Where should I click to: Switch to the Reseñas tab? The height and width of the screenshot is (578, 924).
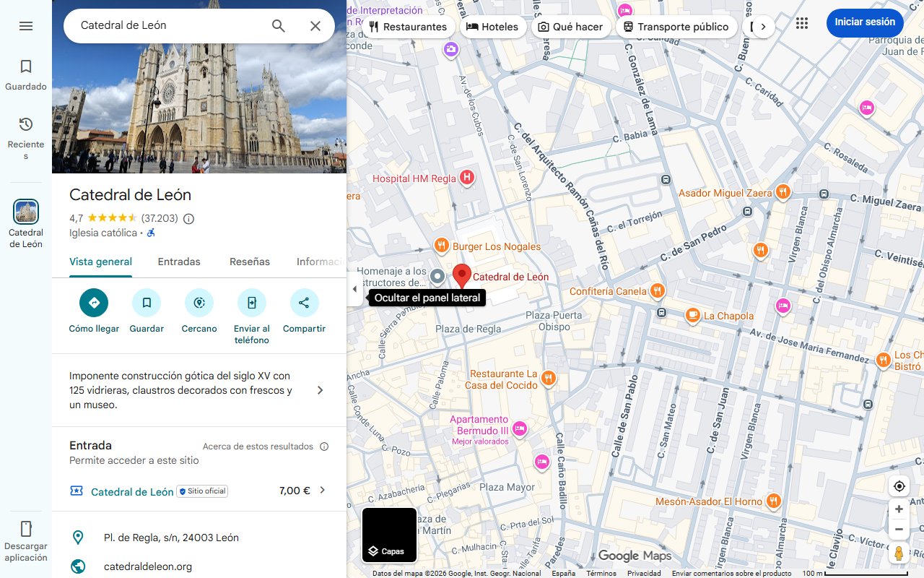point(249,262)
